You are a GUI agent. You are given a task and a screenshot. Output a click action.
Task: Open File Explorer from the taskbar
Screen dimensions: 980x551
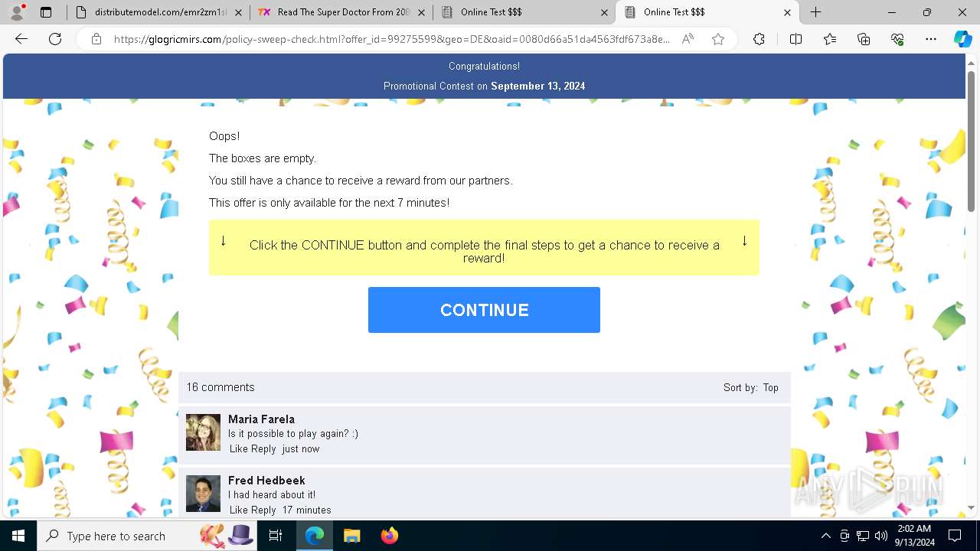pos(351,536)
